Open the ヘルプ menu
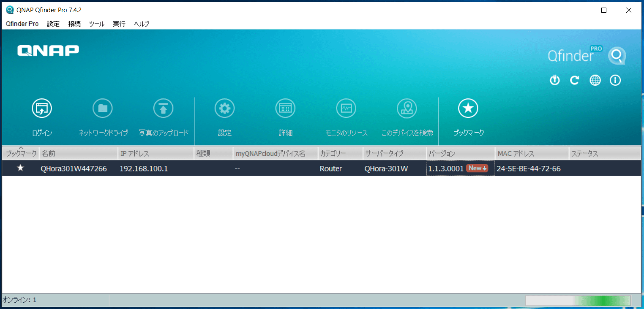Image resolution: width=644 pixels, height=309 pixels. [142, 24]
